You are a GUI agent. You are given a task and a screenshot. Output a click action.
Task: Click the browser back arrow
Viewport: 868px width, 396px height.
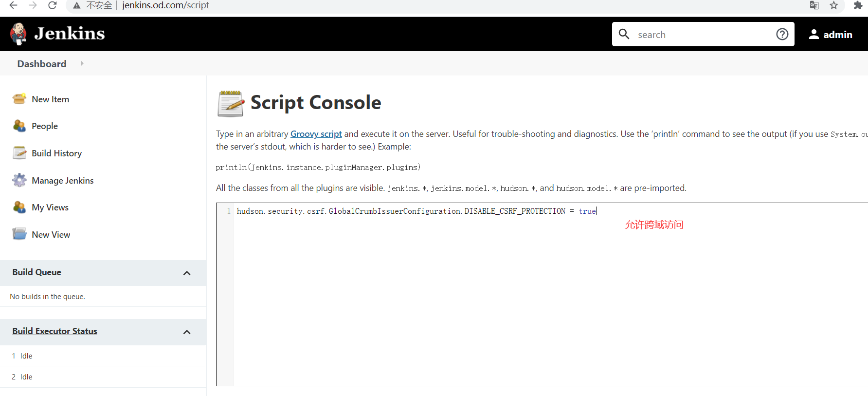pos(13,5)
